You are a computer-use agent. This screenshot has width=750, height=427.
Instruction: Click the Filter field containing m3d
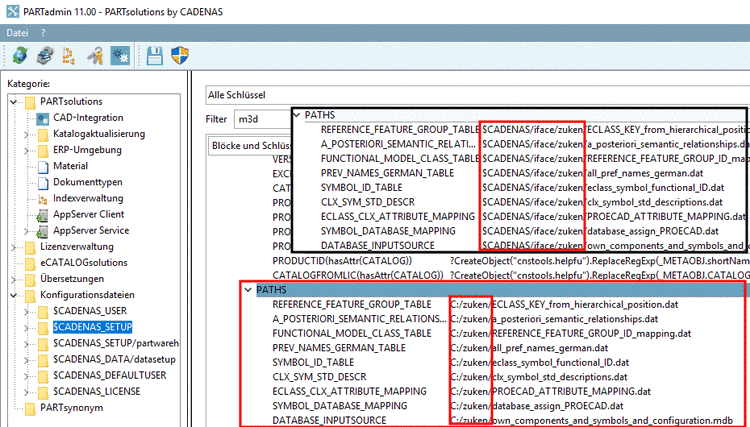(x=263, y=119)
